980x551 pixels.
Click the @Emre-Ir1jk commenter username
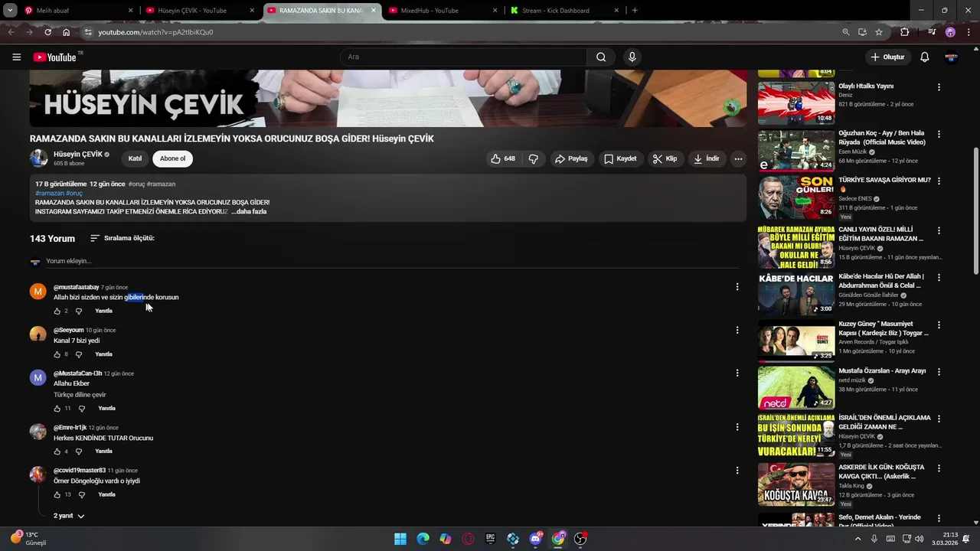tap(70, 428)
